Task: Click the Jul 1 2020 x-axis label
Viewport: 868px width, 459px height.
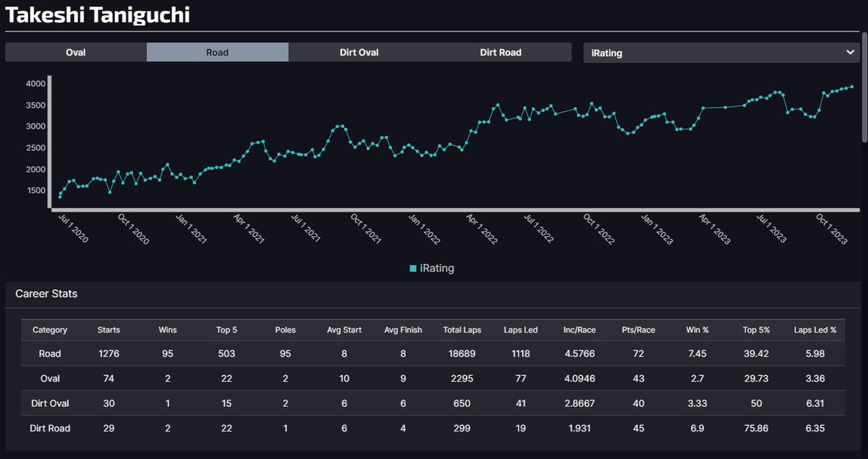Action: point(72,228)
